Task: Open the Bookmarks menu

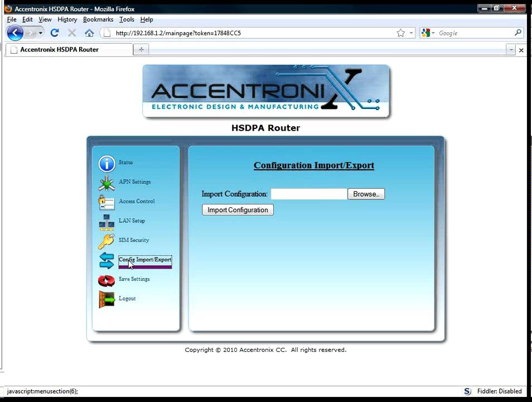Action: (98, 20)
